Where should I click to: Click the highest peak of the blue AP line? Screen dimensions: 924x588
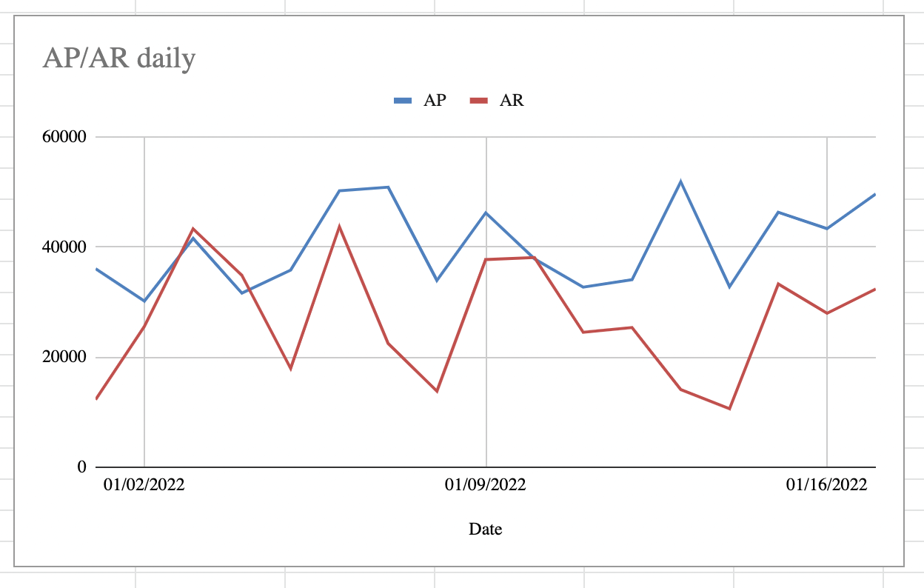pyautogui.click(x=680, y=181)
